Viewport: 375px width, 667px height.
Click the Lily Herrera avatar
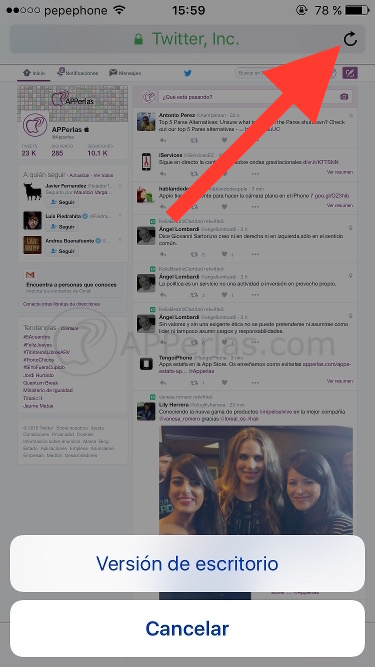146,411
